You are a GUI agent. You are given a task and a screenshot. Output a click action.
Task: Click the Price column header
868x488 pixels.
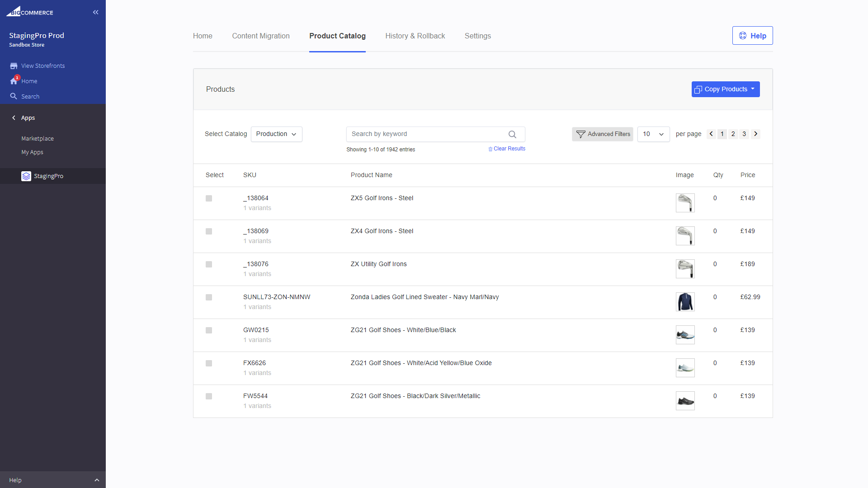[748, 175]
